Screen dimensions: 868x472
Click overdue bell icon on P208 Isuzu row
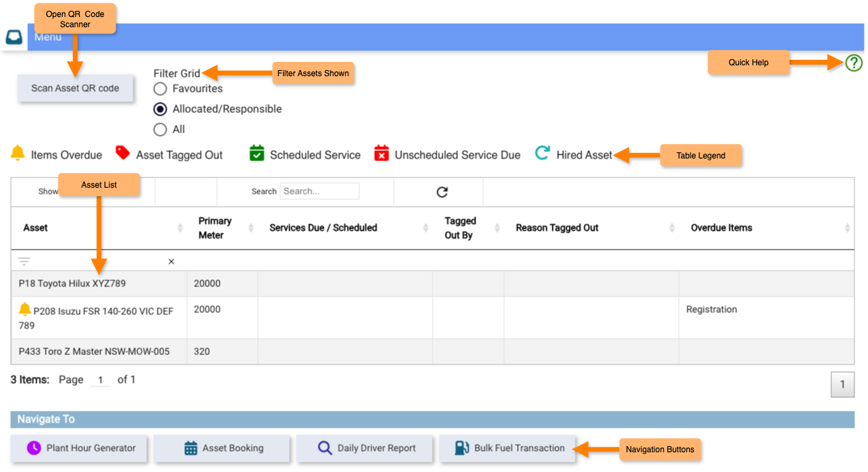point(25,309)
